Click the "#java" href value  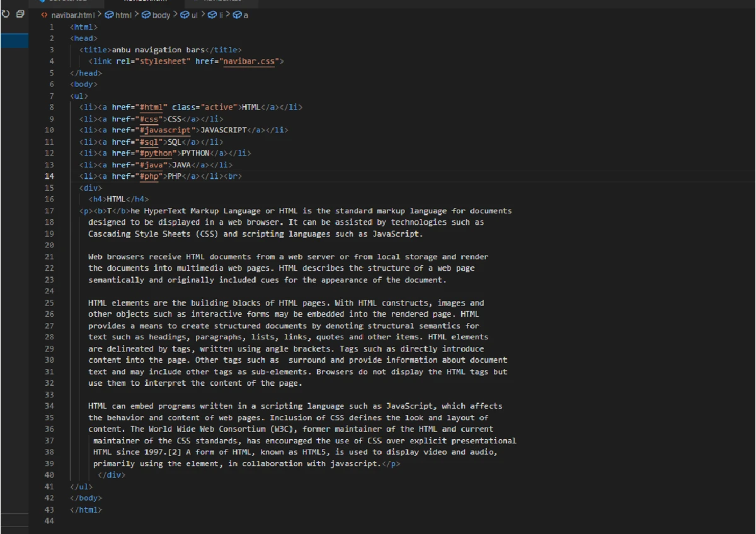[151, 164]
